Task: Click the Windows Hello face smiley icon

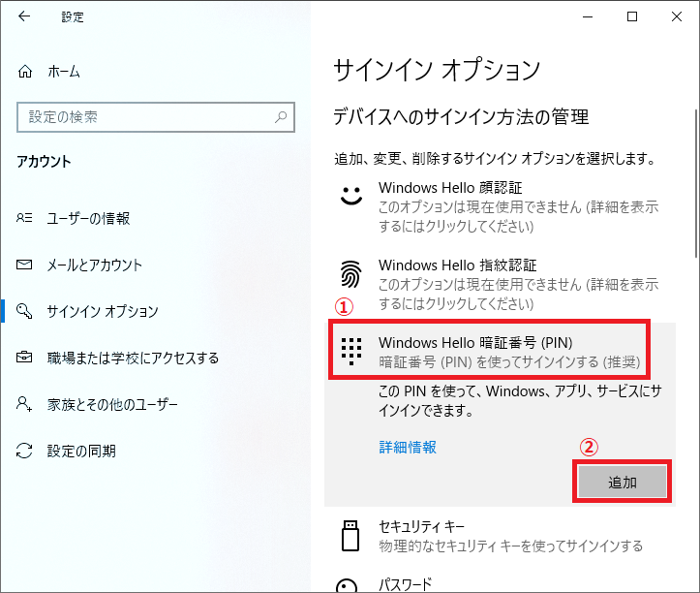Action: click(x=351, y=196)
